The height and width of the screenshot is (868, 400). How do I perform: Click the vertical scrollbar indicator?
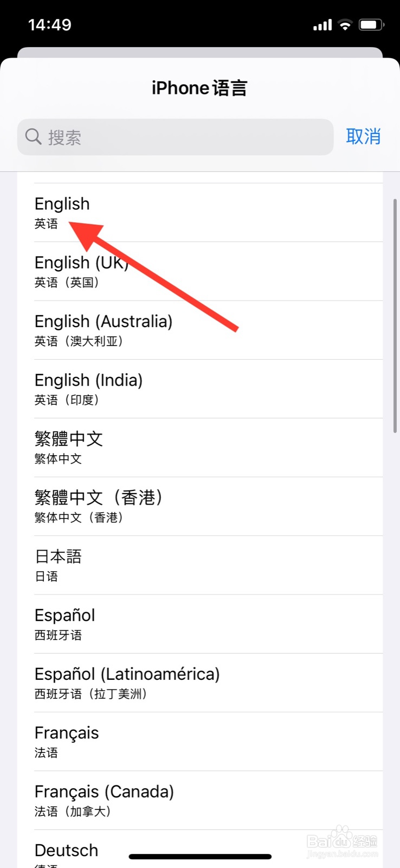[395, 316]
